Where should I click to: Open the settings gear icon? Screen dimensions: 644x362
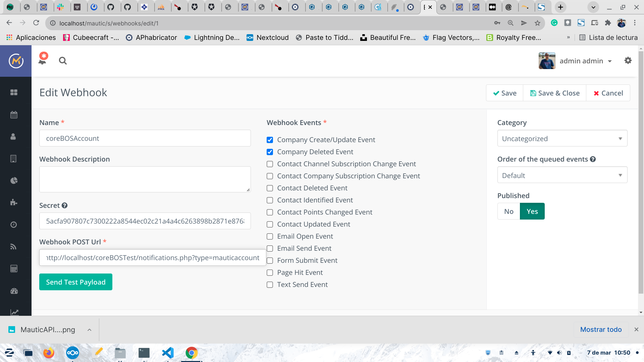tap(628, 61)
